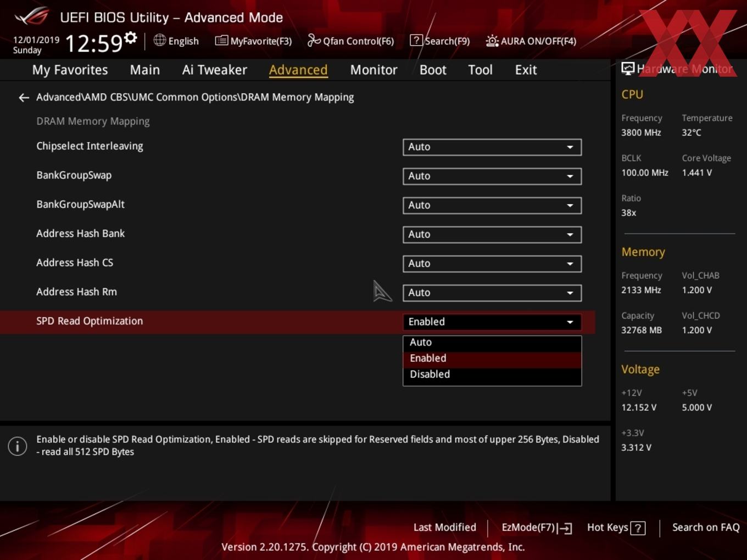Click the +5V reading 5.000 V
Image resolution: width=747 pixels, height=560 pixels.
pyautogui.click(x=696, y=407)
